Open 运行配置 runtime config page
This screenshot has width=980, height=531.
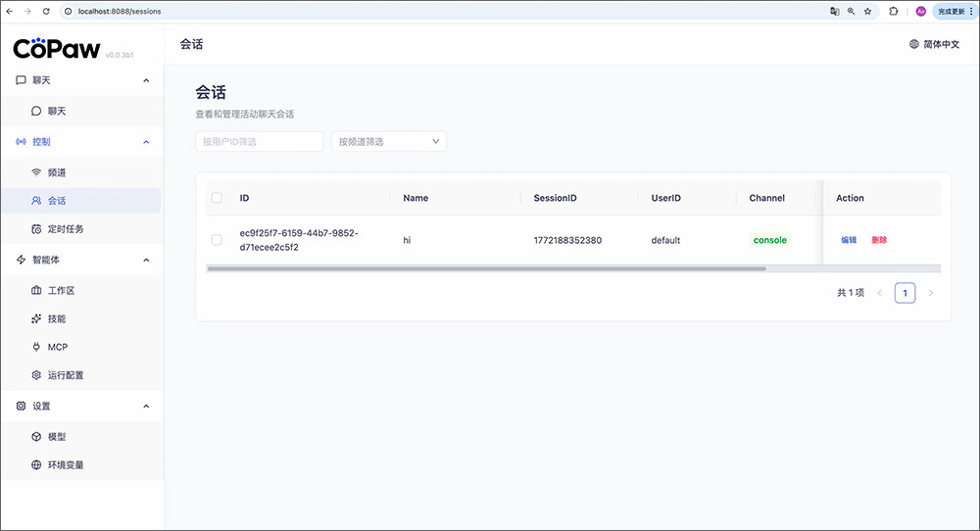pyautogui.click(x=81, y=375)
